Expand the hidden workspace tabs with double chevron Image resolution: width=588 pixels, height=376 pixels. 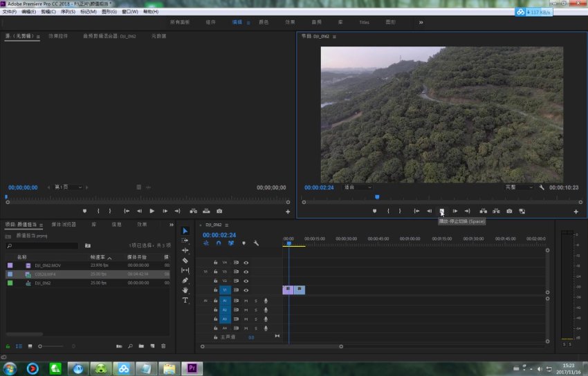pyautogui.click(x=421, y=22)
